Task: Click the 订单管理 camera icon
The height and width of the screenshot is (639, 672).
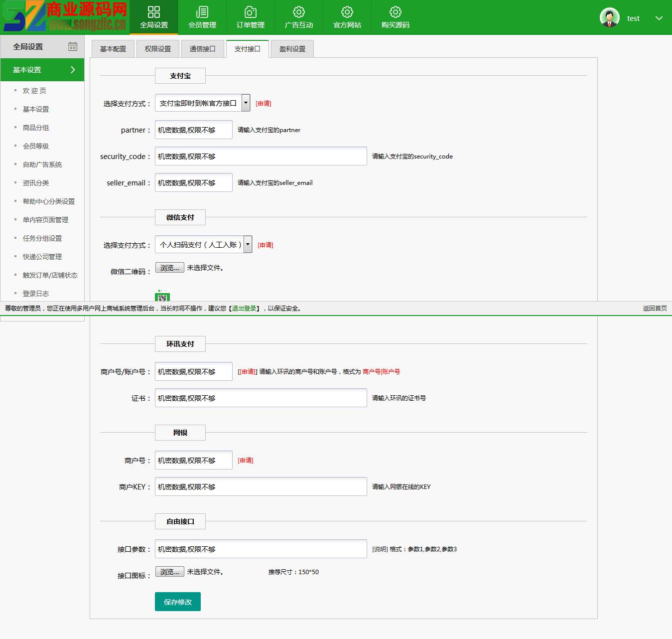Action: (251, 12)
